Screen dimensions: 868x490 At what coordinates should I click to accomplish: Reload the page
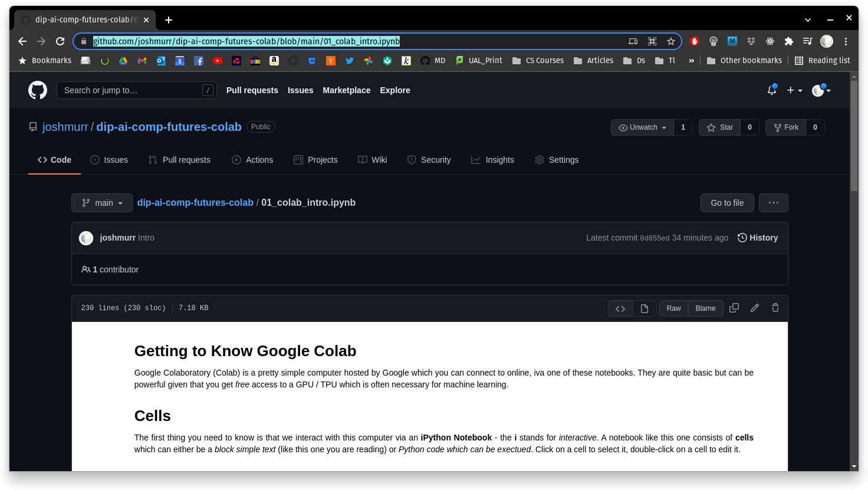point(60,41)
